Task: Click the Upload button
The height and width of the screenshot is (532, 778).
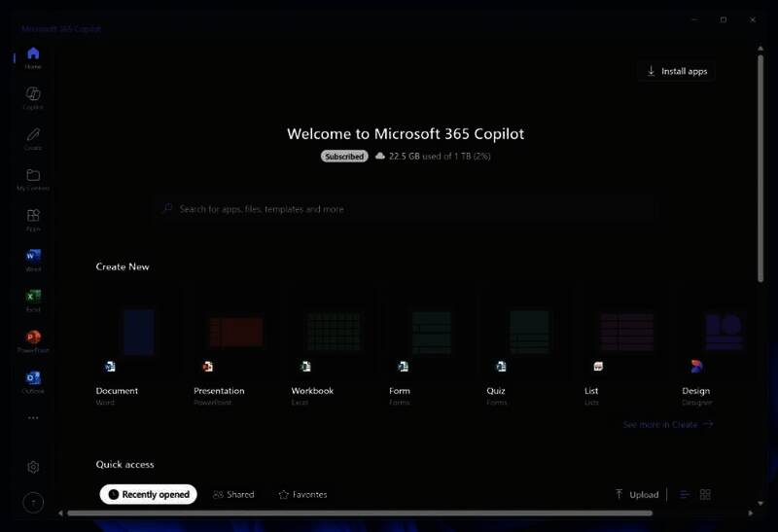Action: (x=636, y=495)
